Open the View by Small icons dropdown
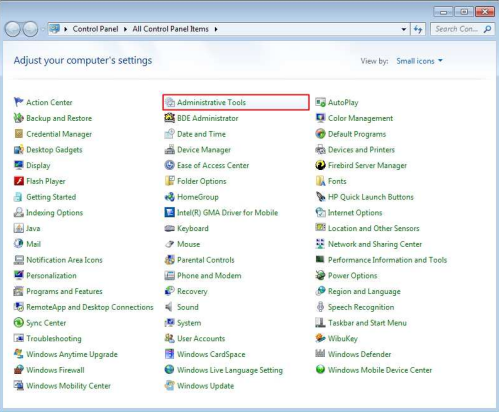 pyautogui.click(x=419, y=61)
